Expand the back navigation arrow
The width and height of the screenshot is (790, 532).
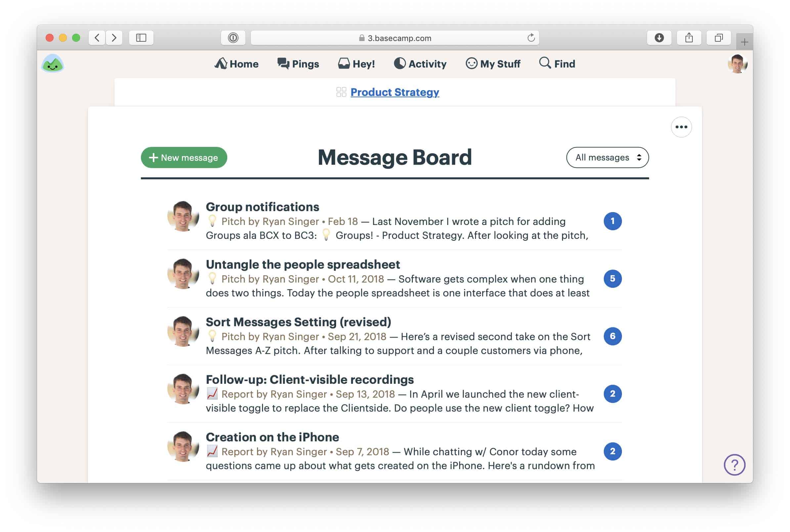[96, 37]
